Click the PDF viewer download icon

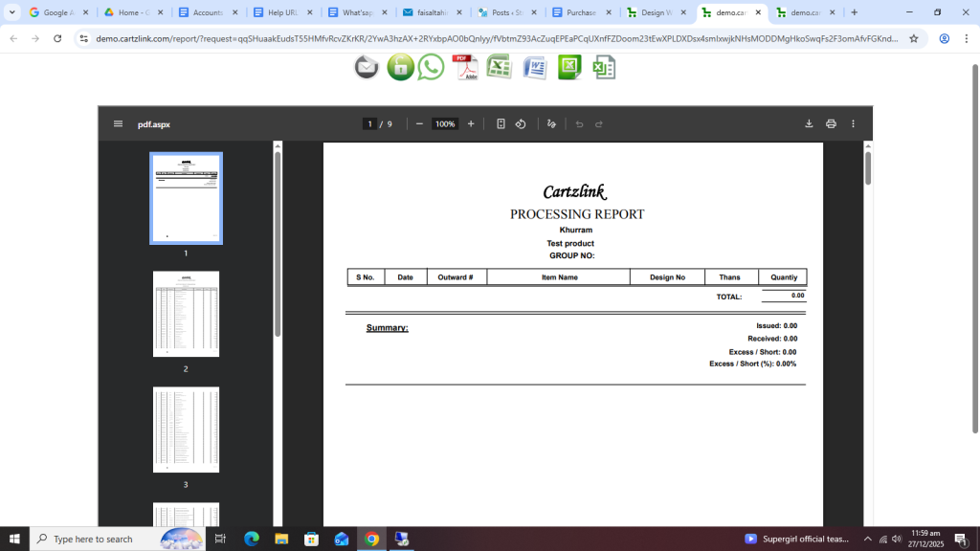[x=809, y=124]
